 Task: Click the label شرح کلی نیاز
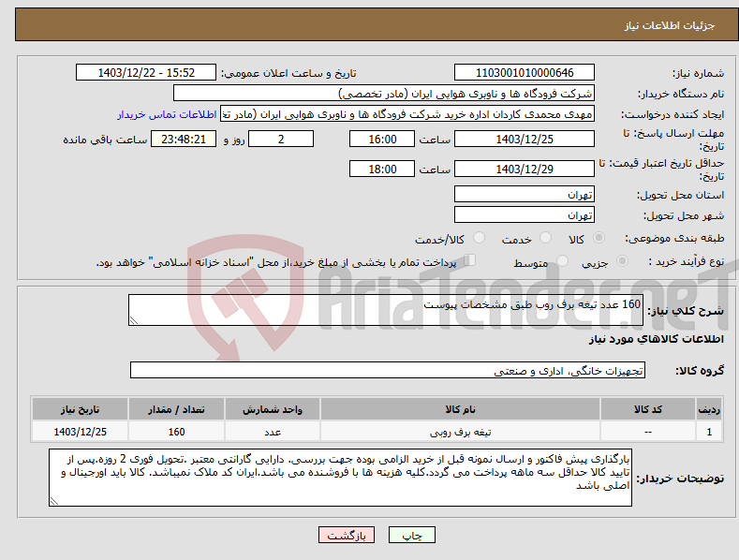tap(686, 311)
